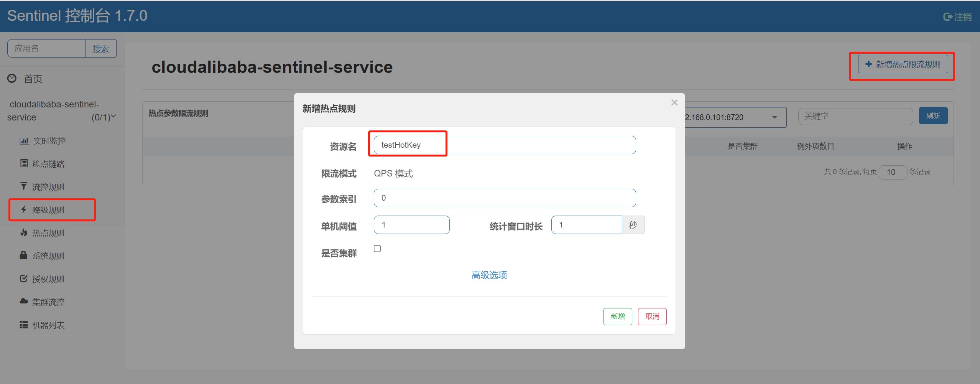This screenshot has height=384, width=980.
Task: Click the cloudalibaba-sentinel-service app entry in sidebar
Action: coord(61,110)
